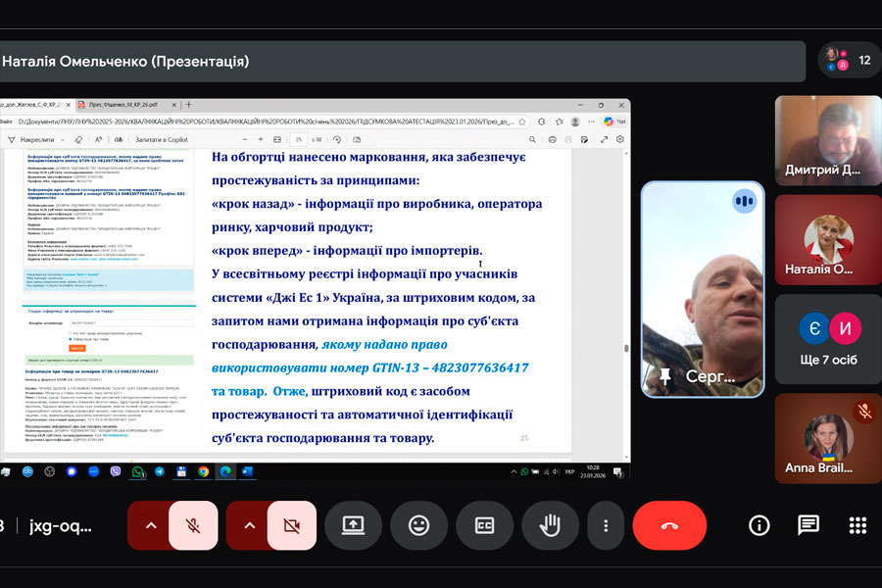
Task: Click the meeting code jxg-oq...
Action: (60, 526)
